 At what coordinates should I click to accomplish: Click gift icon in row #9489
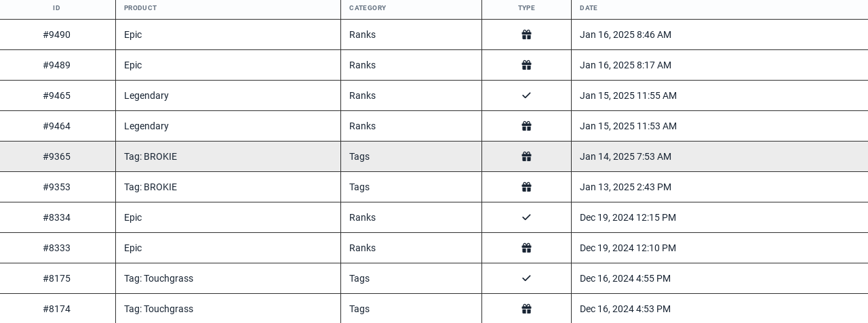(526, 65)
